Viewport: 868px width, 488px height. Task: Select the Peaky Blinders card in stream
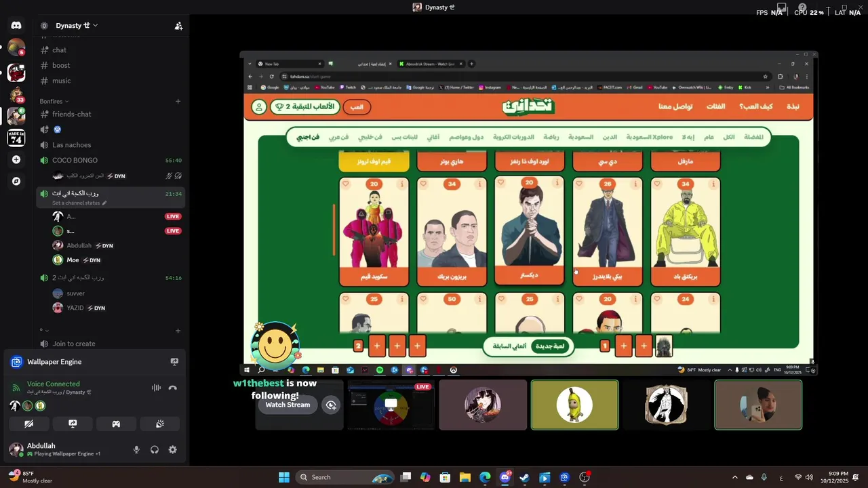pos(608,231)
